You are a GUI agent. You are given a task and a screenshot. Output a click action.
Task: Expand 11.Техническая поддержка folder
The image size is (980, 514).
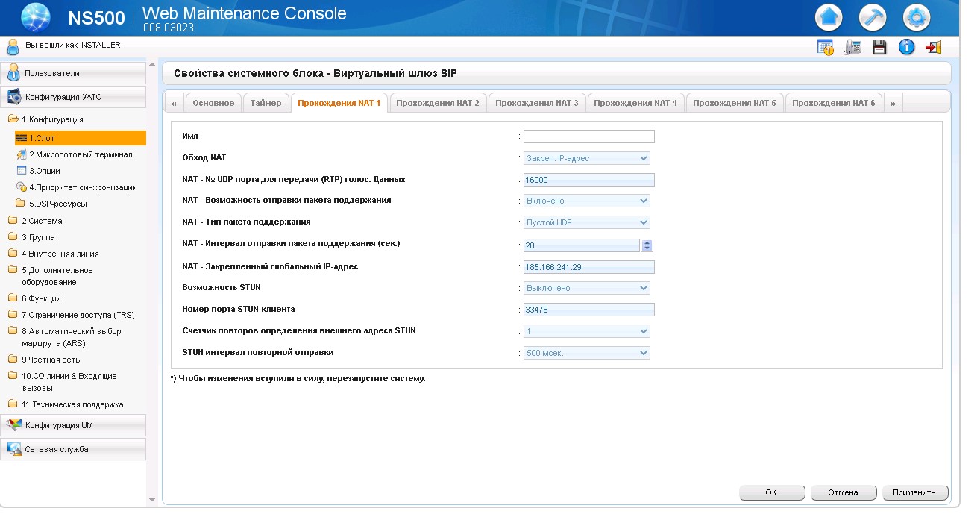coord(66,404)
